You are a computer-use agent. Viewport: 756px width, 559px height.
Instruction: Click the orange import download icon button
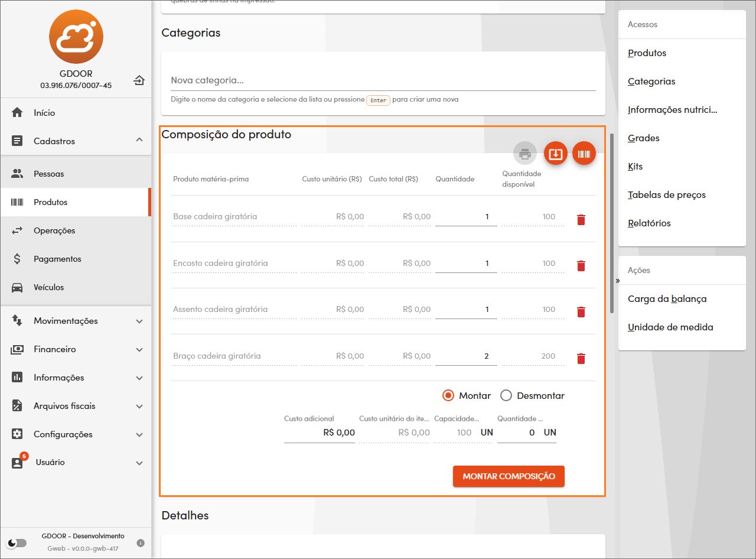pyautogui.click(x=555, y=154)
